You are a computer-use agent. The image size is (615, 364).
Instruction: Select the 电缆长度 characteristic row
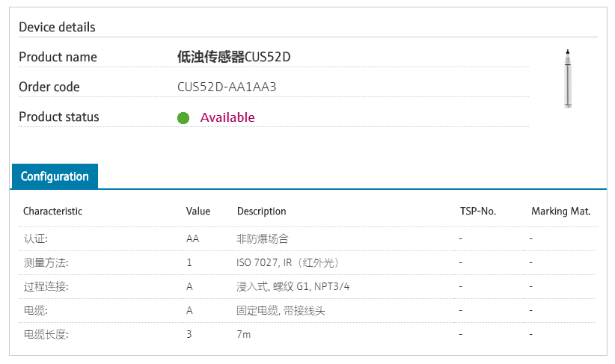tap(308, 334)
